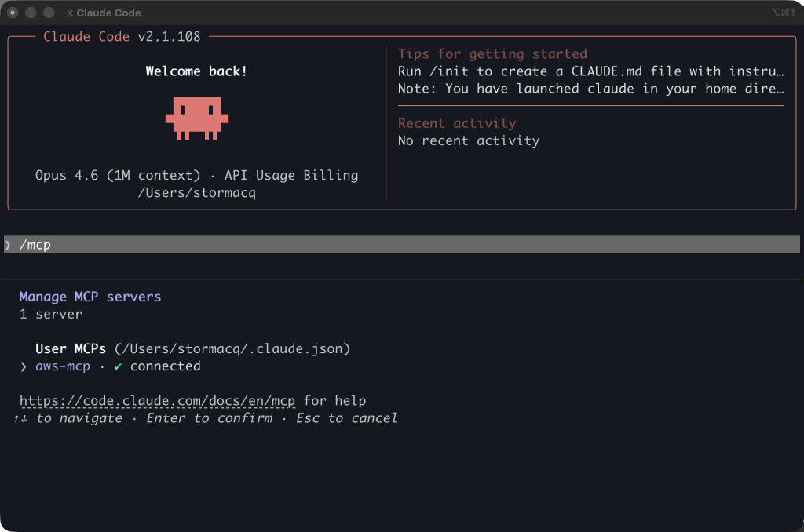Click the up-down arrows navigate hint
This screenshot has height=532, width=804.
(68, 418)
